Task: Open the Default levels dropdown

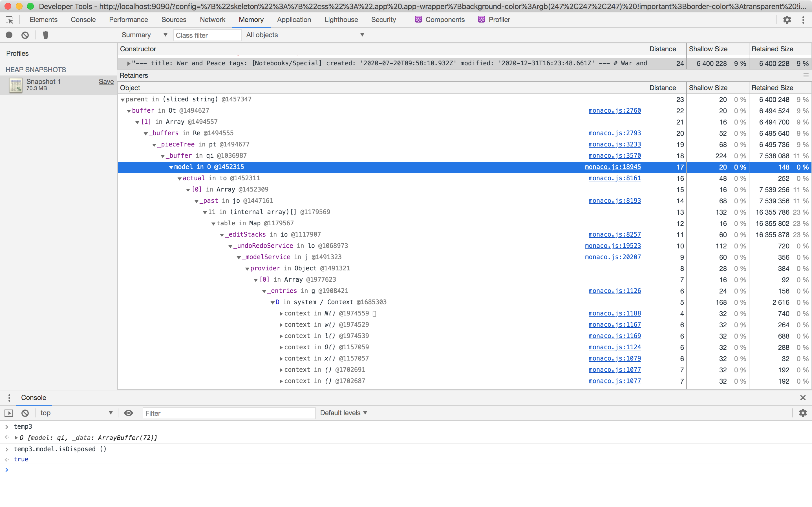Action: 343,413
